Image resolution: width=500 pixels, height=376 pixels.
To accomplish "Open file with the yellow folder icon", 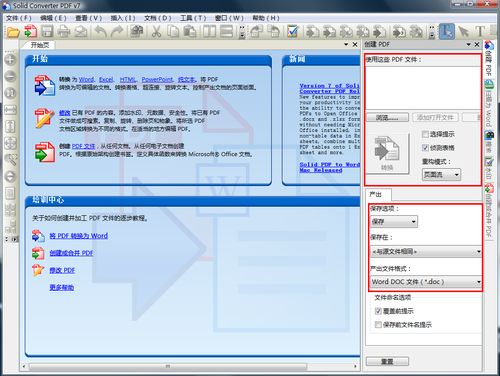I will pyautogui.click(x=13, y=32).
